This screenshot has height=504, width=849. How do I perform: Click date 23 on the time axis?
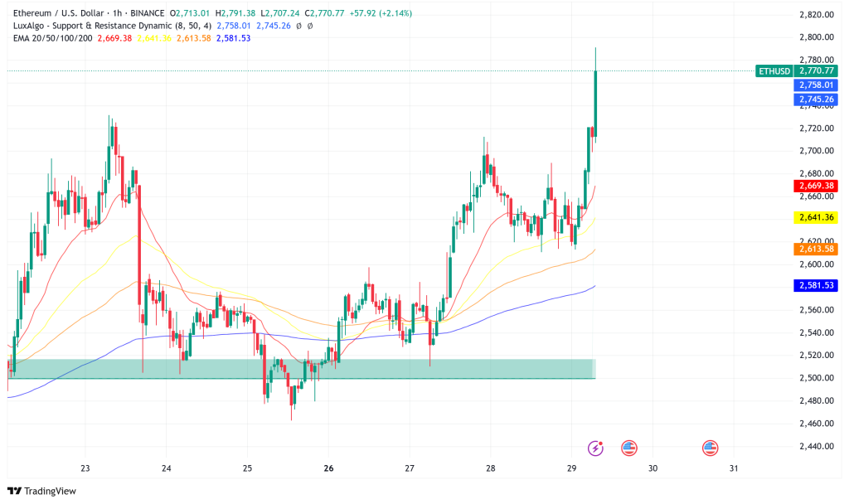tap(85, 468)
